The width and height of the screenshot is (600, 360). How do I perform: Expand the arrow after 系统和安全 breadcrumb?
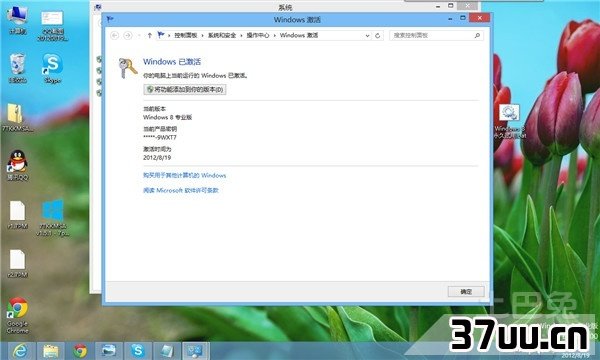[241, 36]
